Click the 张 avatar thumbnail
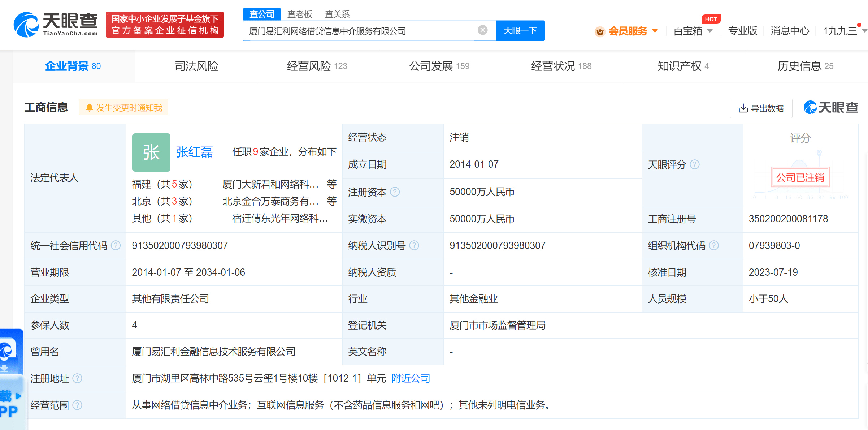The image size is (868, 430). tap(151, 152)
